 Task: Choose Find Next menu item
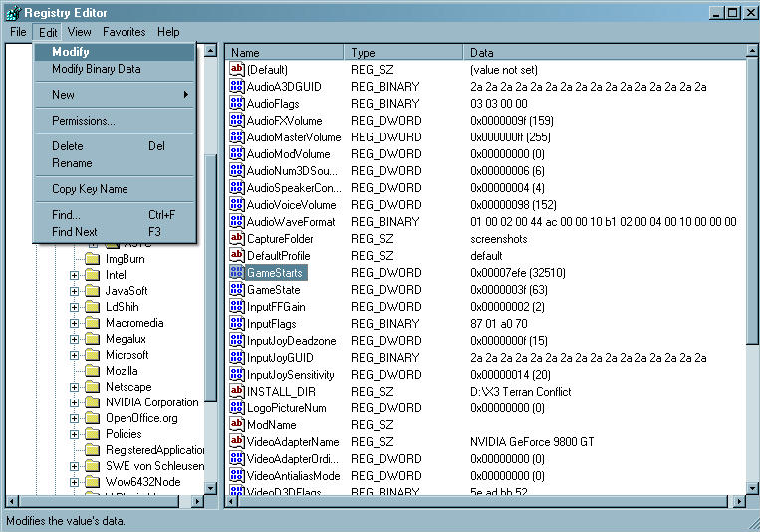tap(115, 232)
